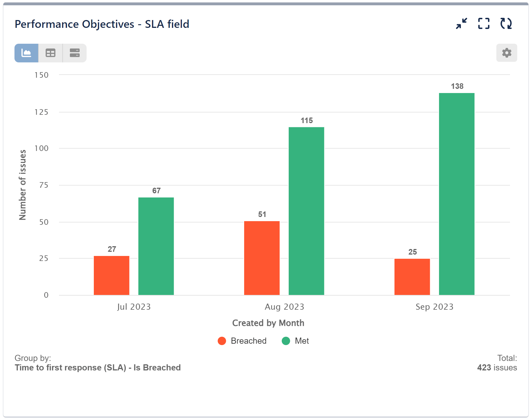Click the Performance Objectives - SLA field title
Screen dimensions: 532x420
pyautogui.click(x=102, y=24)
